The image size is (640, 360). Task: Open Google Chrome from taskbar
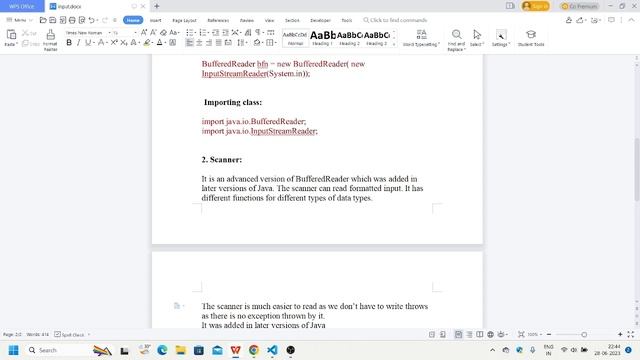pos(254,350)
